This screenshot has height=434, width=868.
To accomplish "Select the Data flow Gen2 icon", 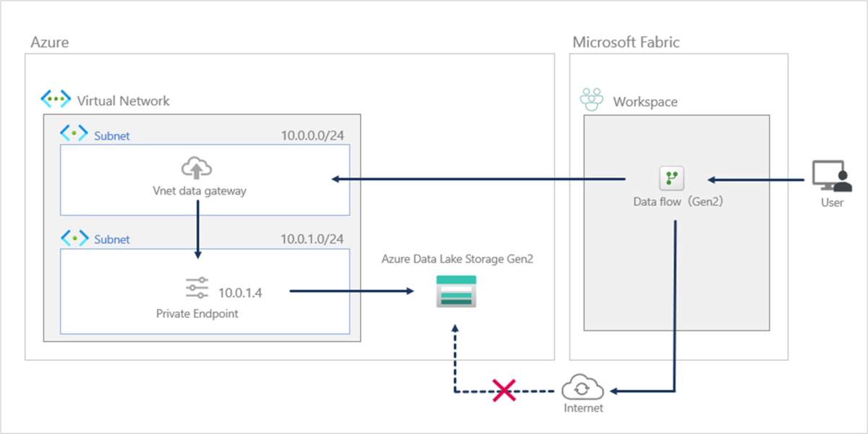I will pos(671,178).
